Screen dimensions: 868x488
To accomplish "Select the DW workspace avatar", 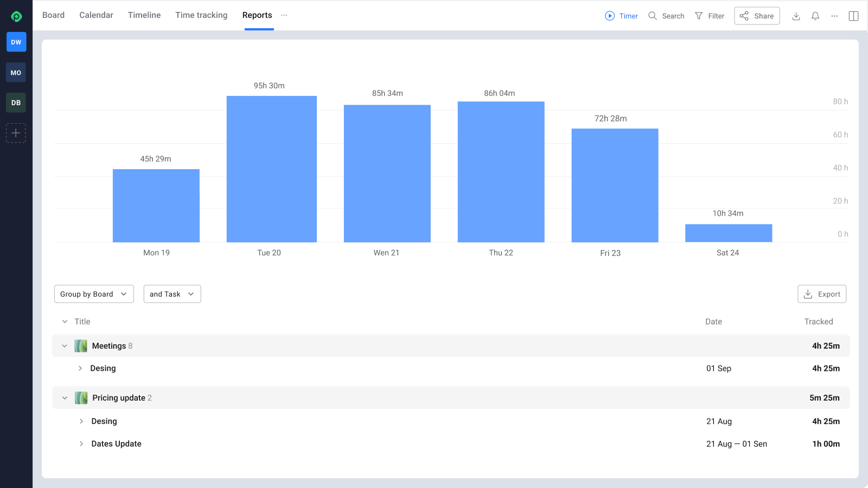I will (x=16, y=42).
